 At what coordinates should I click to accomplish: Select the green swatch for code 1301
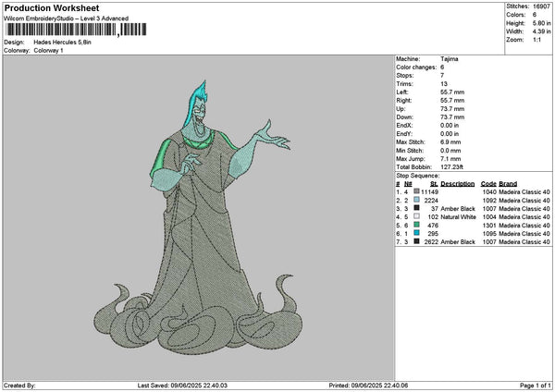point(416,225)
